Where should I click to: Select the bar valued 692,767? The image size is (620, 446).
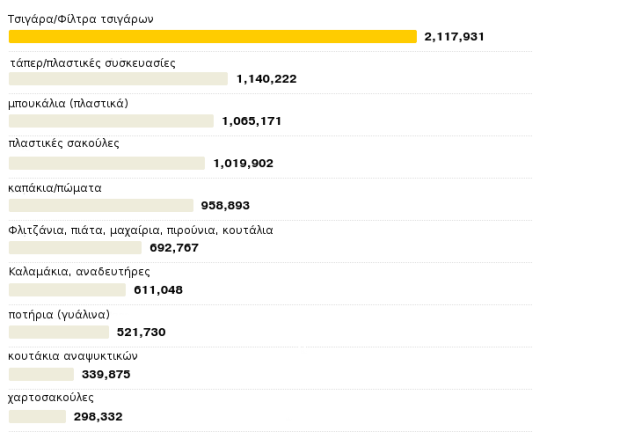click(75, 247)
